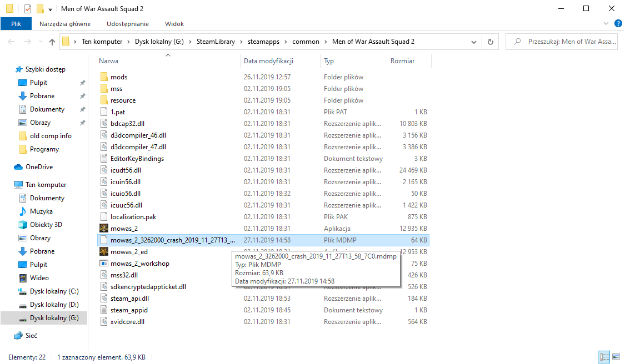Select the icudt56.dll file name
The width and height of the screenshot is (625, 364).
click(126, 170)
